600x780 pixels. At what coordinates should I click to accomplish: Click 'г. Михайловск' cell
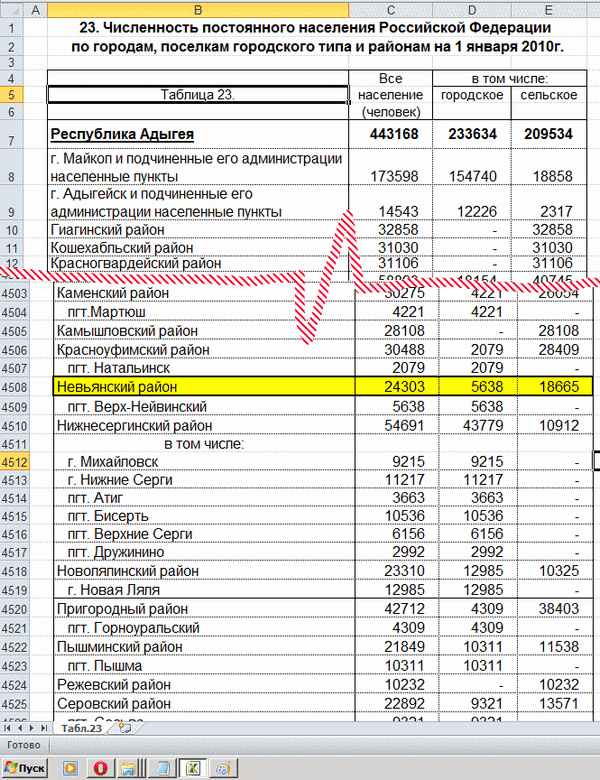pos(204,462)
